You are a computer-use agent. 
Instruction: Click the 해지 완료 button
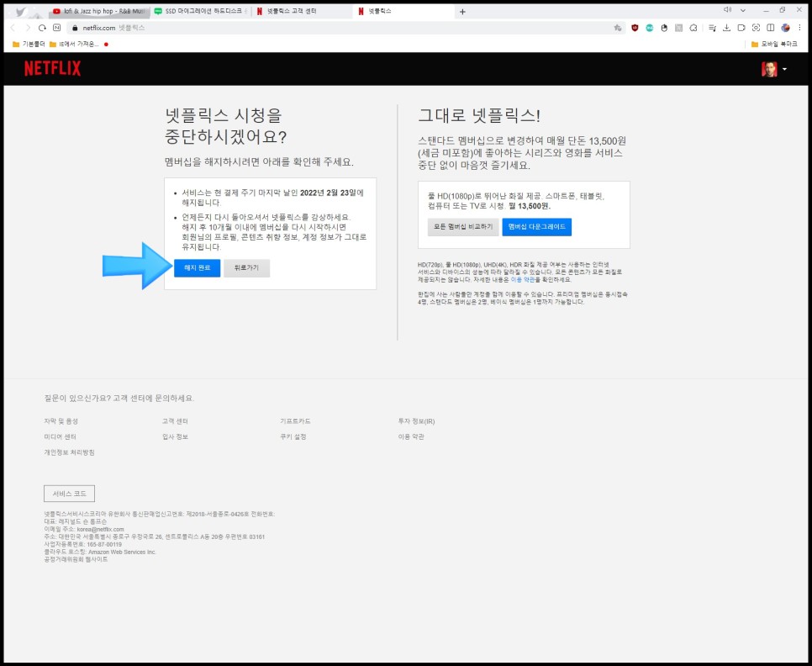(198, 267)
